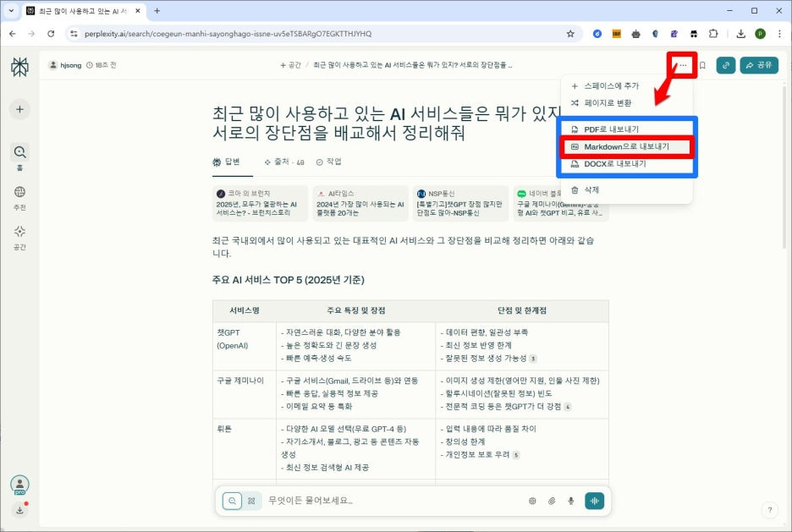Click the sidebar download app icon
The width and height of the screenshot is (792, 532).
(19, 510)
